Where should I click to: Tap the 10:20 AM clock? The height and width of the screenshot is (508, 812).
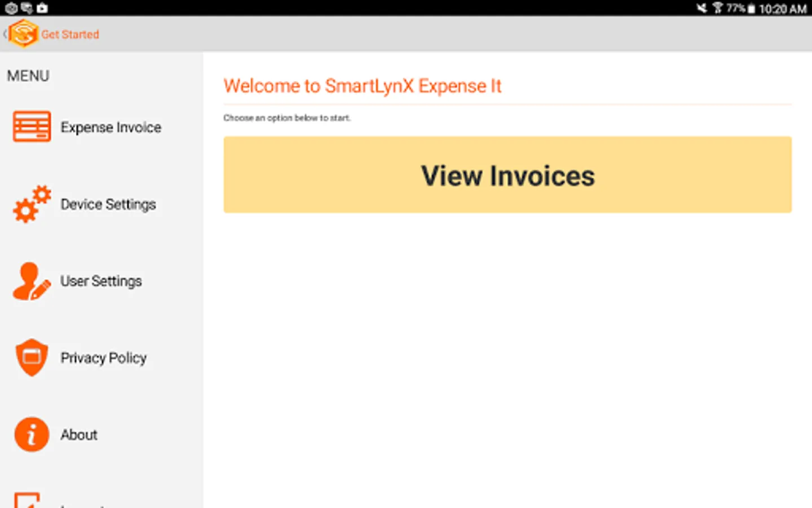(x=783, y=8)
